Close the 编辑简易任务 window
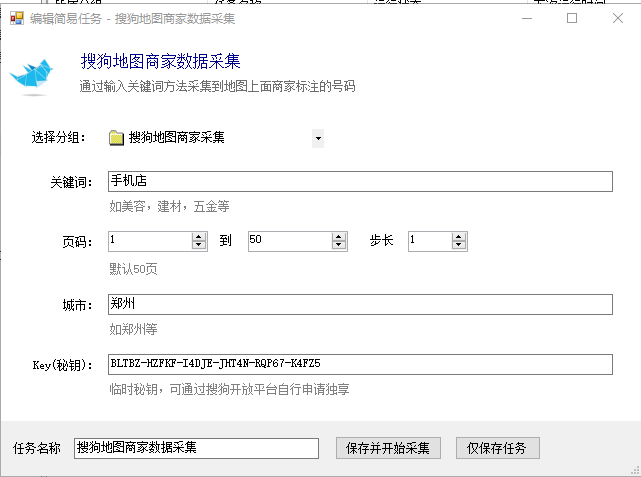Viewport: 641px width, 477px height. click(618, 18)
